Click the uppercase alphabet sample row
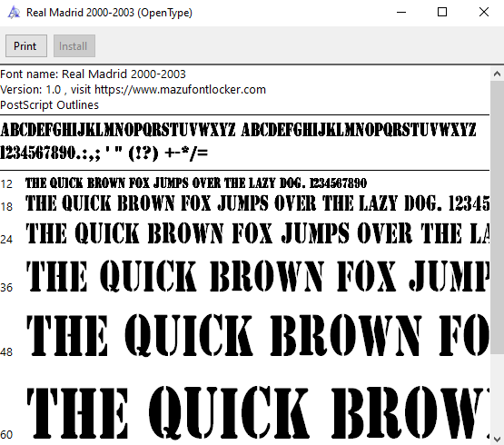The image size is (504, 445). click(238, 130)
